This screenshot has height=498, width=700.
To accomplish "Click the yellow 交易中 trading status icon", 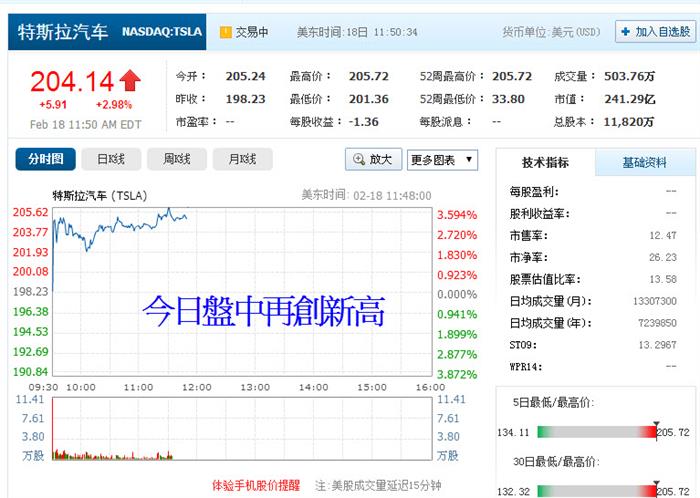I will point(226,32).
